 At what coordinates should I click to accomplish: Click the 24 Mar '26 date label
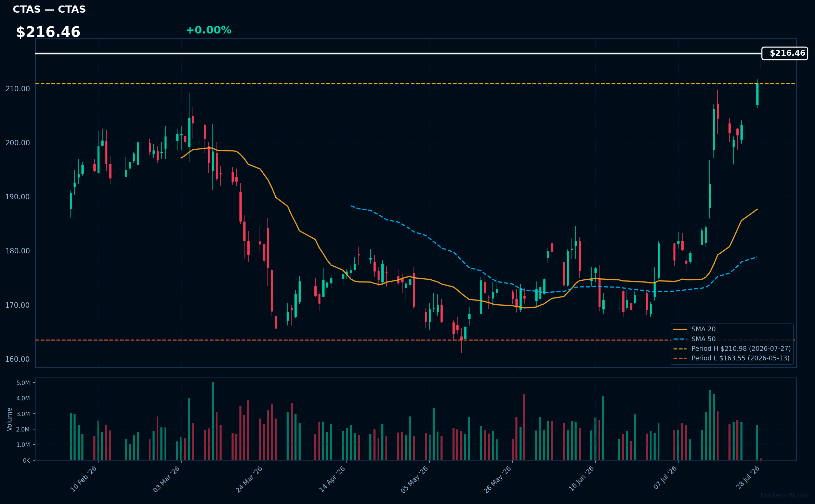tap(249, 479)
